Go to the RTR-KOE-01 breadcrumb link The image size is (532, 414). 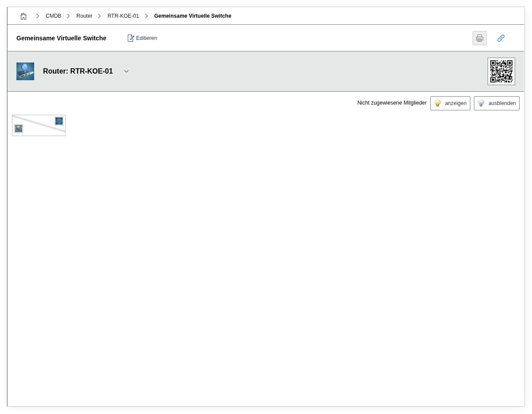pyautogui.click(x=123, y=16)
